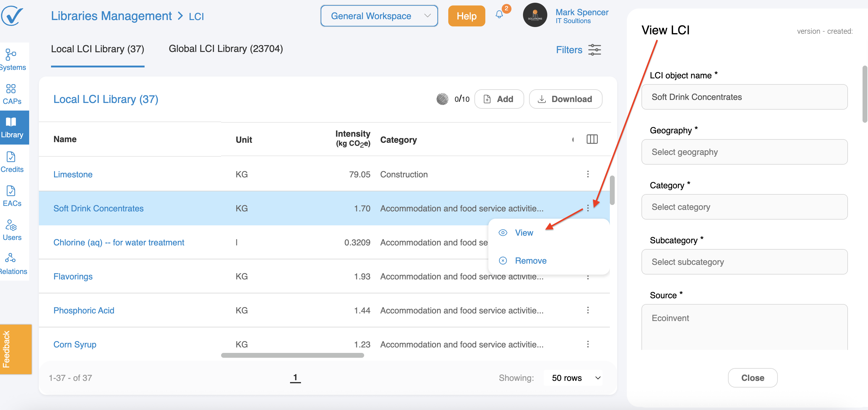The height and width of the screenshot is (410, 868).
Task: Click the Download button
Action: click(x=566, y=99)
